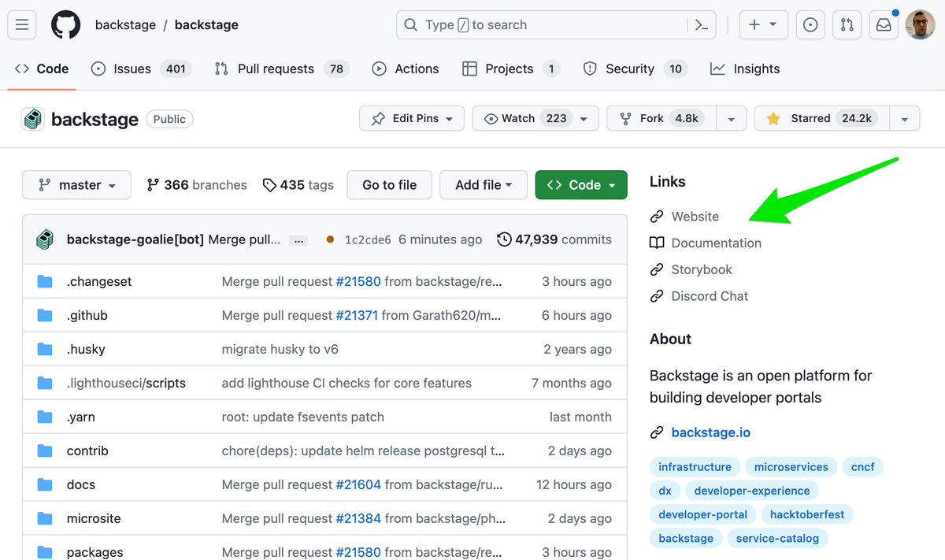The width and height of the screenshot is (945, 560).
Task: Open the Discord Chat link
Action: (x=699, y=296)
